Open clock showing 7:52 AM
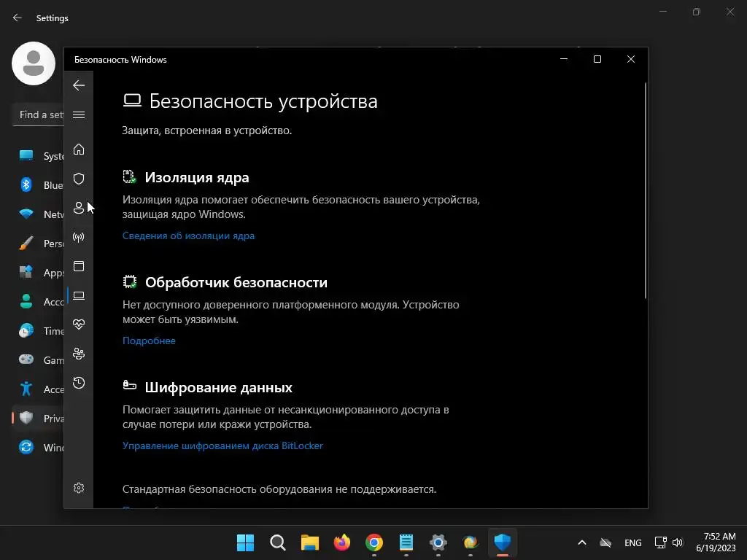The height and width of the screenshot is (560, 747). point(716,542)
